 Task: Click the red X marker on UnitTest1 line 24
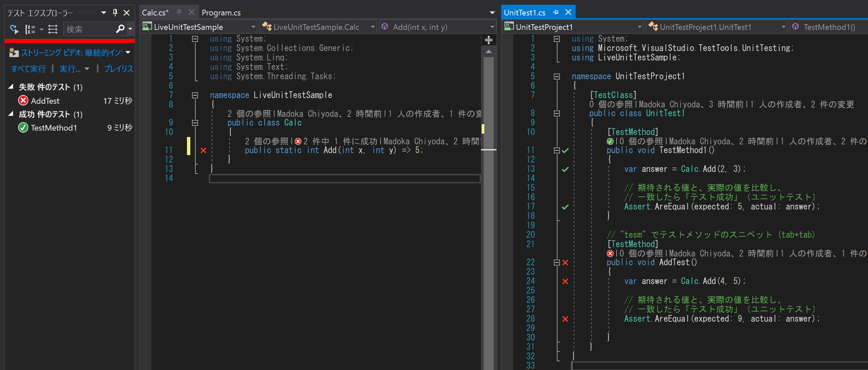click(566, 281)
